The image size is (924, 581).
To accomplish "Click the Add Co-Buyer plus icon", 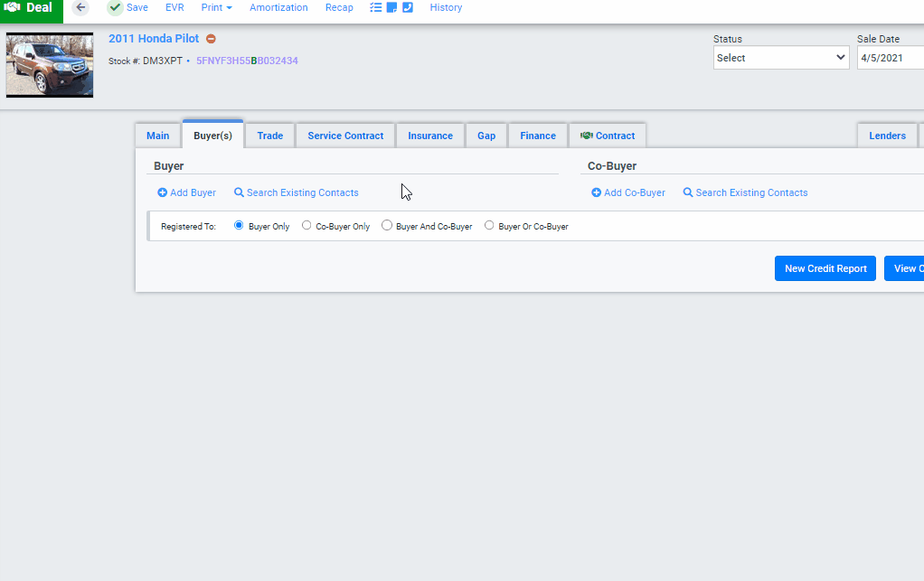I will point(597,192).
